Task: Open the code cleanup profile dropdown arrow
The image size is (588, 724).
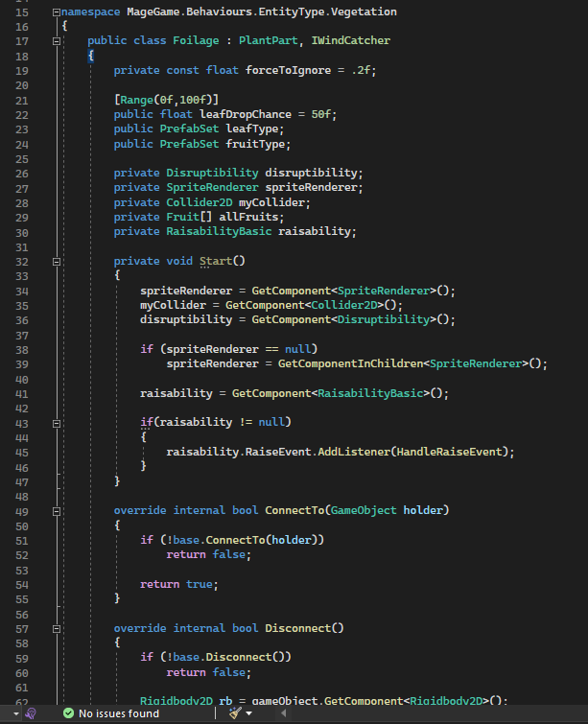Action: 249,713
